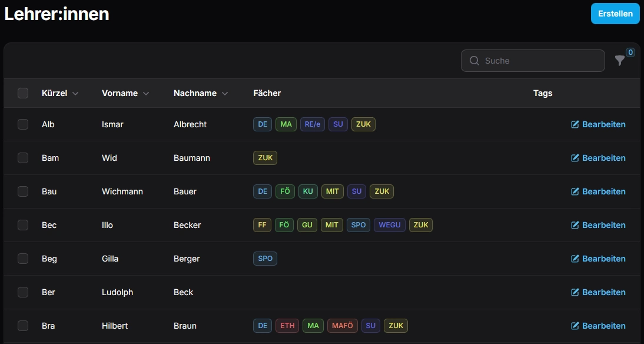Viewport: 644px width, 344px height.
Task: Click edit pencil icon for Braun row
Action: tap(575, 326)
